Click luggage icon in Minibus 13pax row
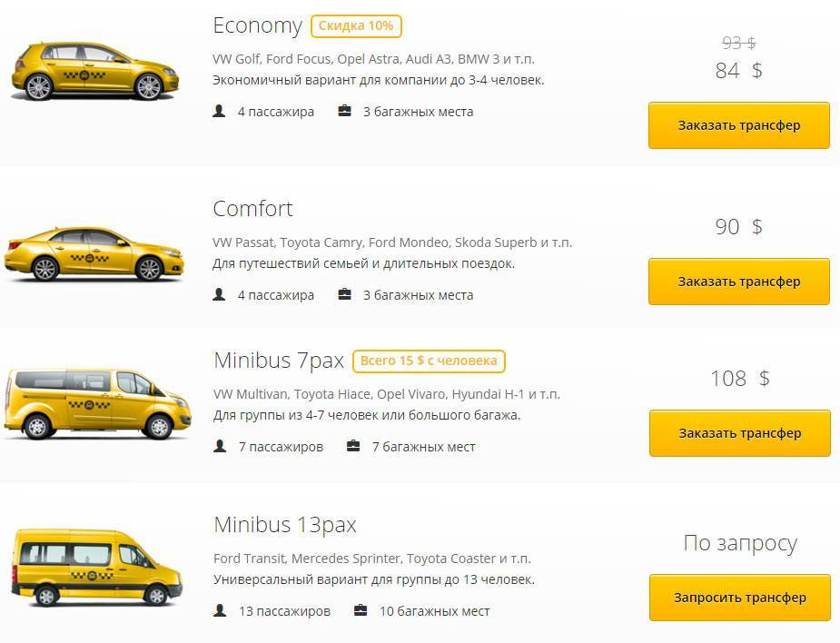Image resolution: width=840 pixels, height=643 pixels. pyautogui.click(x=361, y=610)
